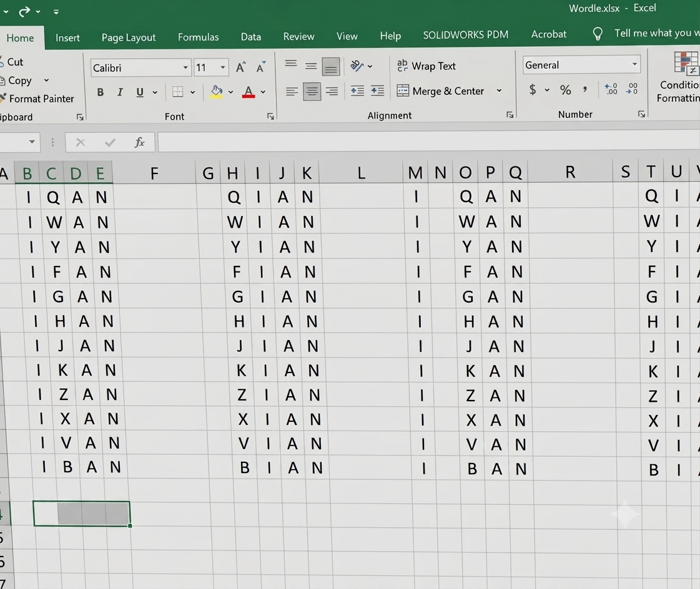The image size is (700, 589).
Task: Switch to Home tab
Action: [20, 38]
